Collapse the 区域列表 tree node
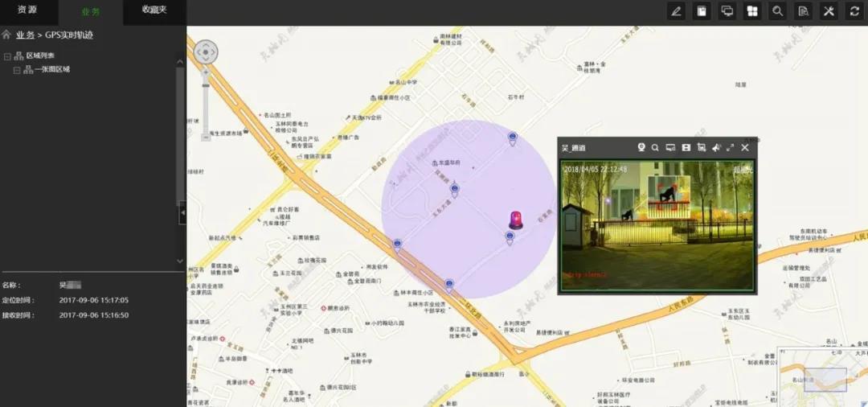This screenshot has height=407, width=868. click(7, 56)
